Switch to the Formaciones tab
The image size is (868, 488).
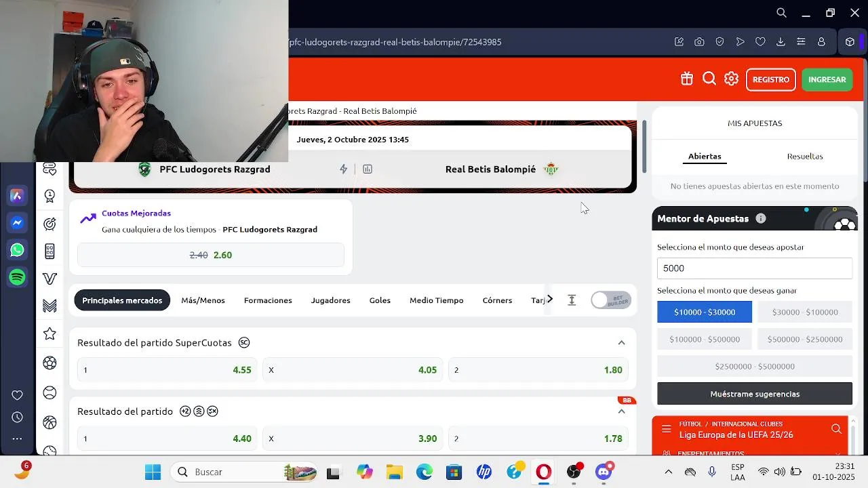[268, 300]
